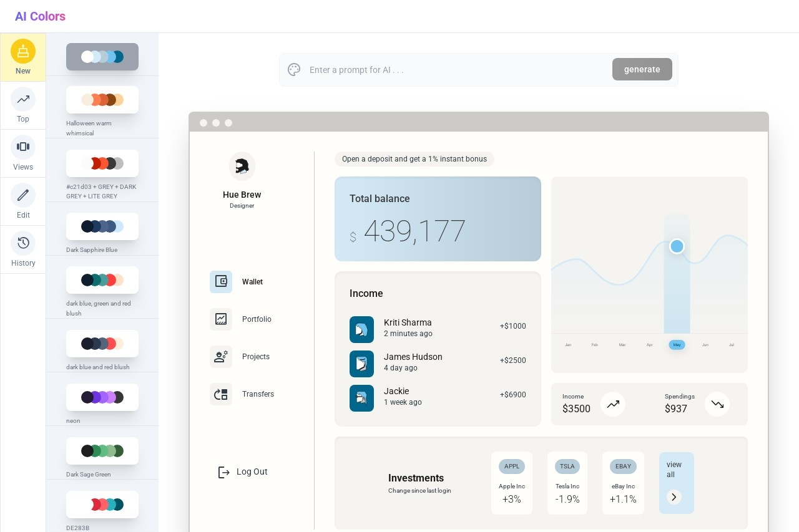The image size is (799, 532).
Task: Show the palette History
Action: (x=23, y=249)
